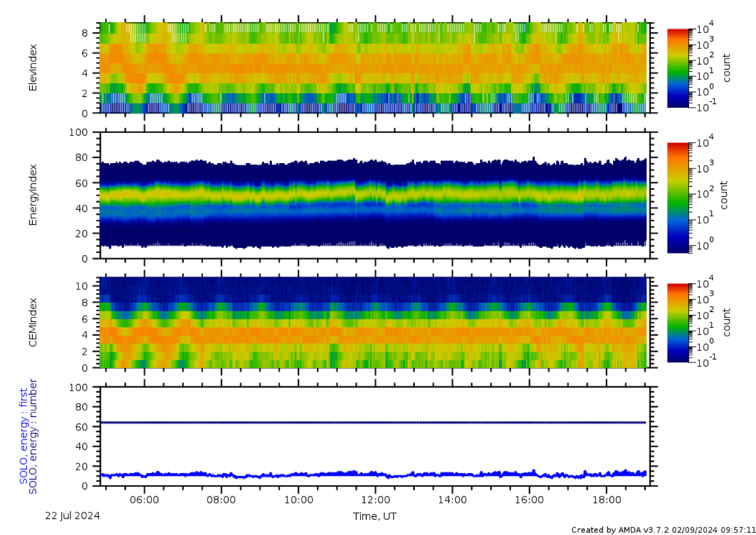Click the 08:00 time tick label
The image size is (756, 535).
click(221, 500)
